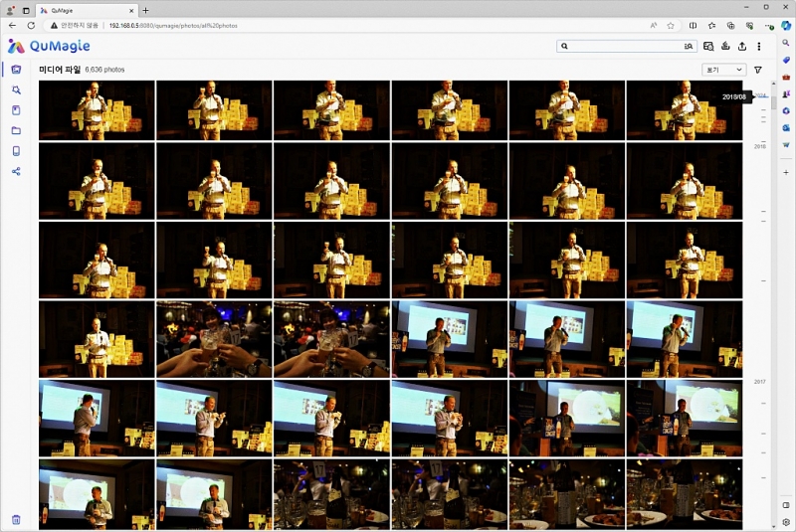The image size is (796, 532).
Task: Open the trash bin in sidebar
Action: (16, 519)
